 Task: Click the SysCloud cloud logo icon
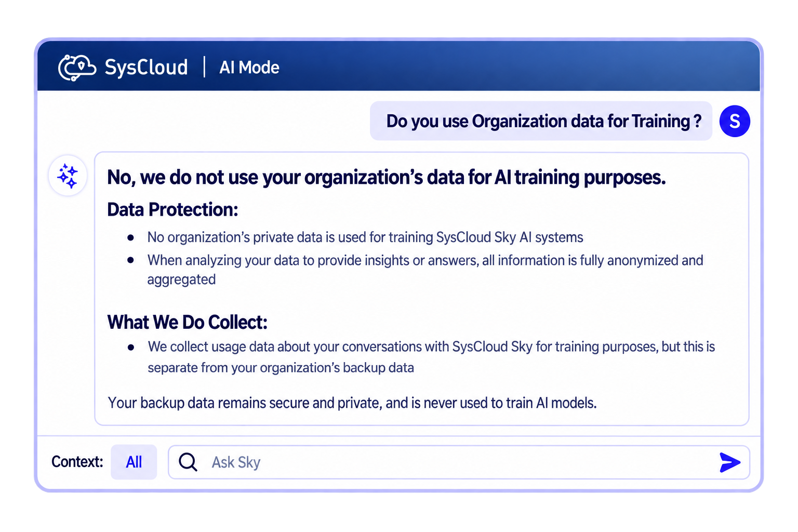[77, 68]
